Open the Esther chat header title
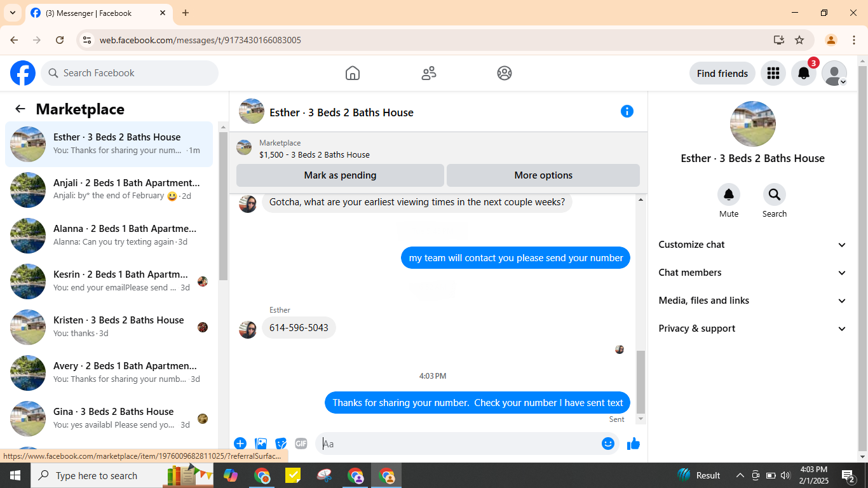The height and width of the screenshot is (488, 868). (x=341, y=112)
